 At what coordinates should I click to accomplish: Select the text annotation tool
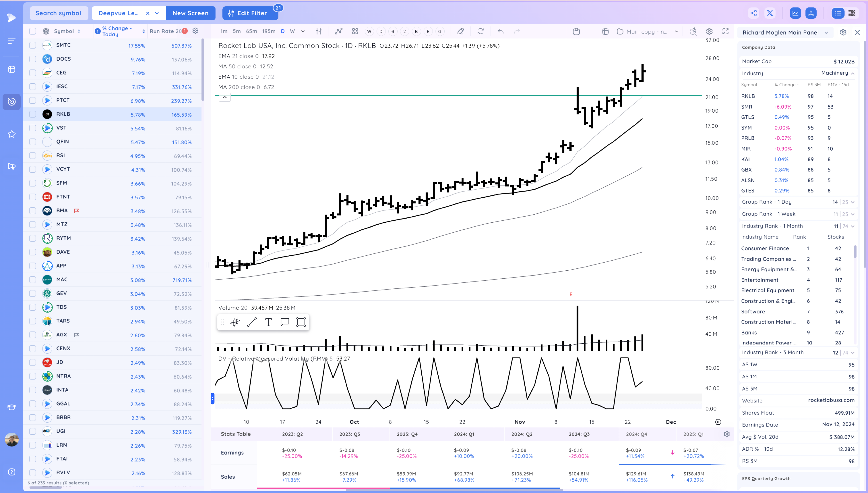coord(269,322)
